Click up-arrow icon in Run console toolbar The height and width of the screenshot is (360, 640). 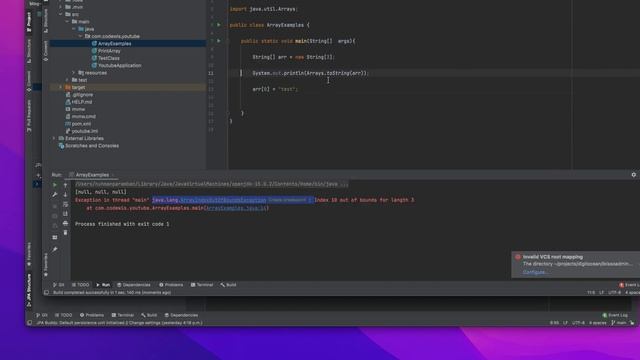tap(65, 185)
